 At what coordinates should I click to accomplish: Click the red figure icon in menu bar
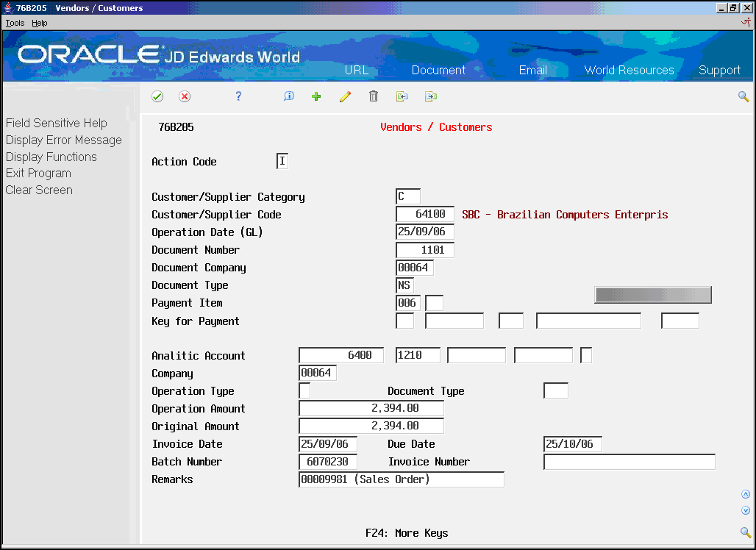pos(746,22)
